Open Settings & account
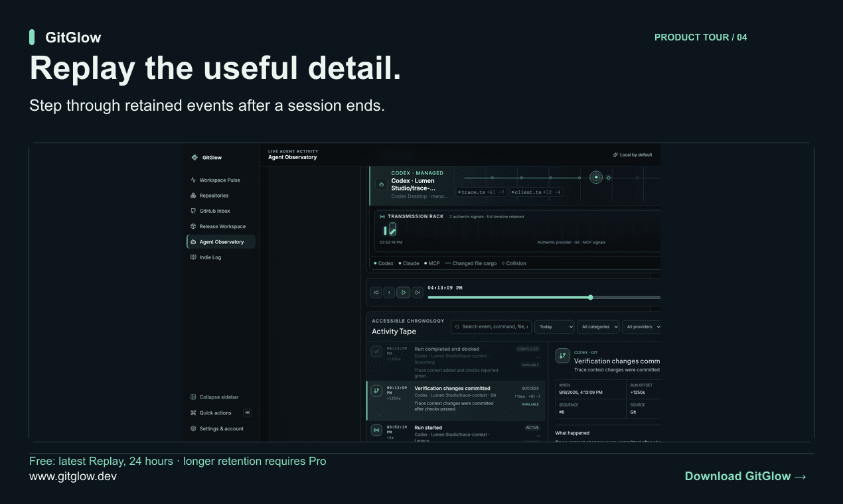843x504 pixels. click(x=220, y=428)
